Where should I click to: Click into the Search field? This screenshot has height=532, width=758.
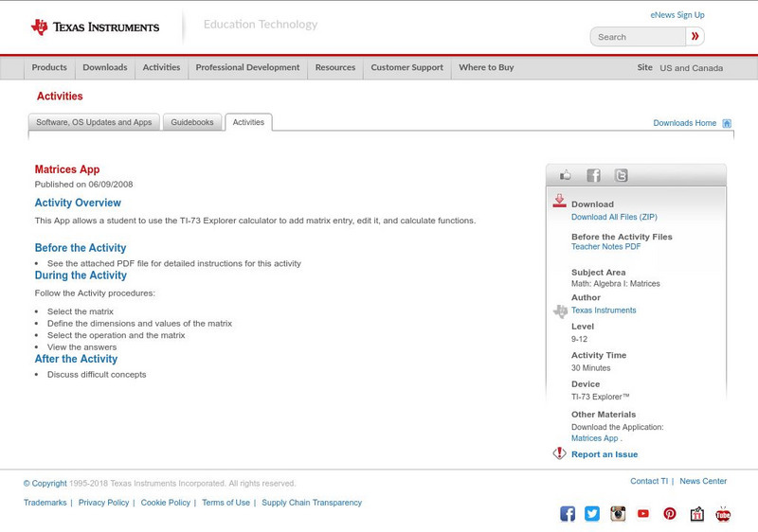tap(638, 37)
